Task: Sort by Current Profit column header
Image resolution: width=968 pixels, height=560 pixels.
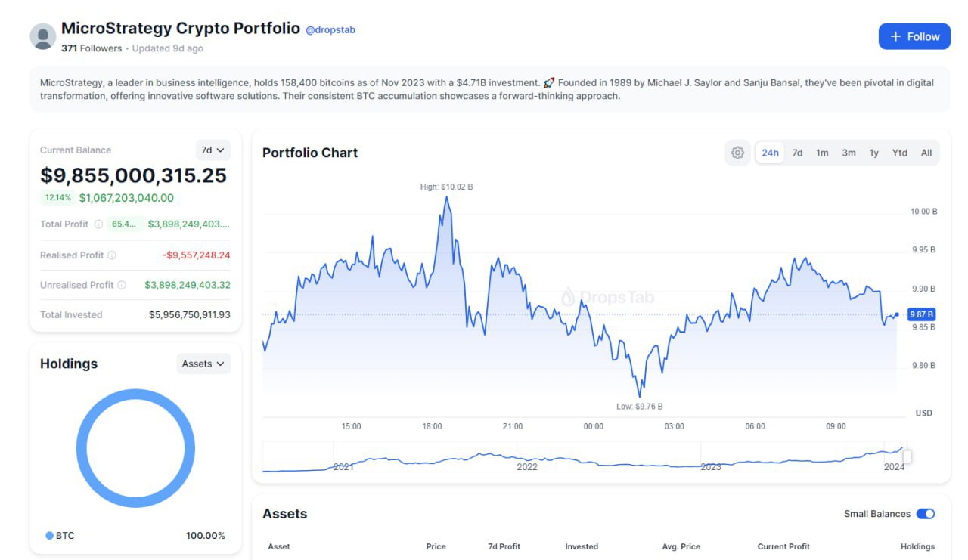Action: [x=783, y=546]
